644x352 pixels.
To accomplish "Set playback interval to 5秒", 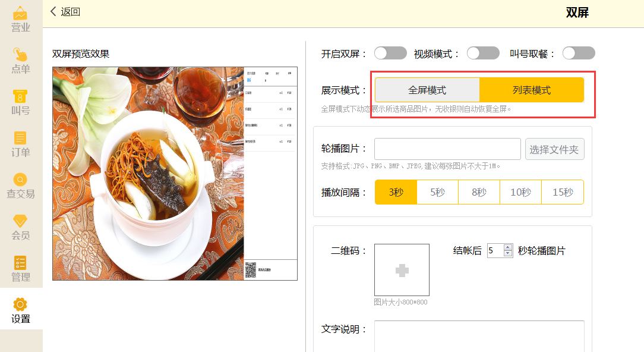I will pos(437,193).
